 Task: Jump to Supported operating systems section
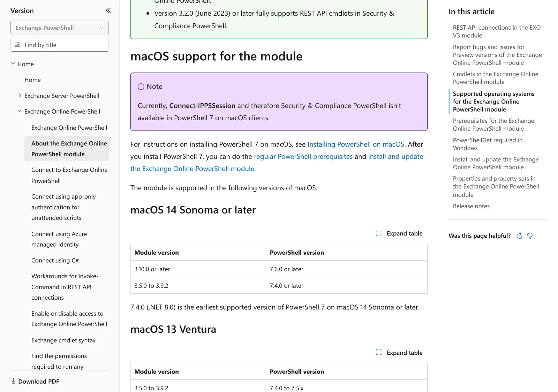493,101
